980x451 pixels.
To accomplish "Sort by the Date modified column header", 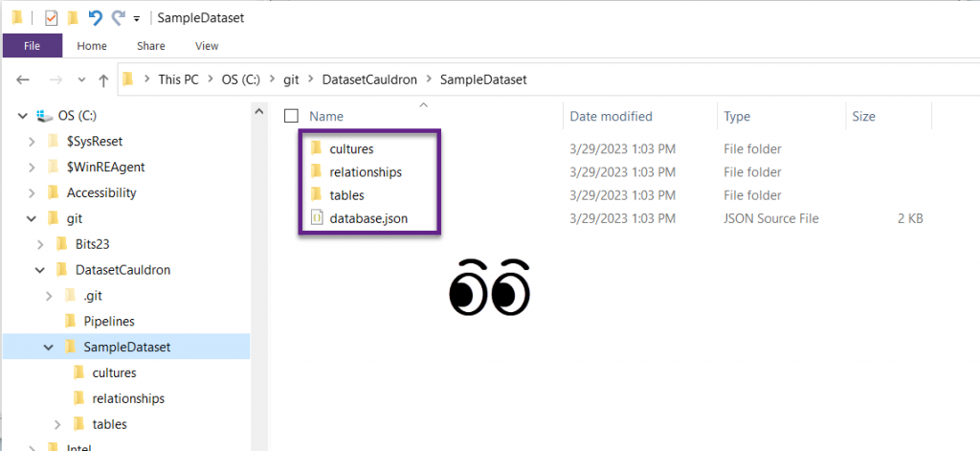I will tap(611, 117).
